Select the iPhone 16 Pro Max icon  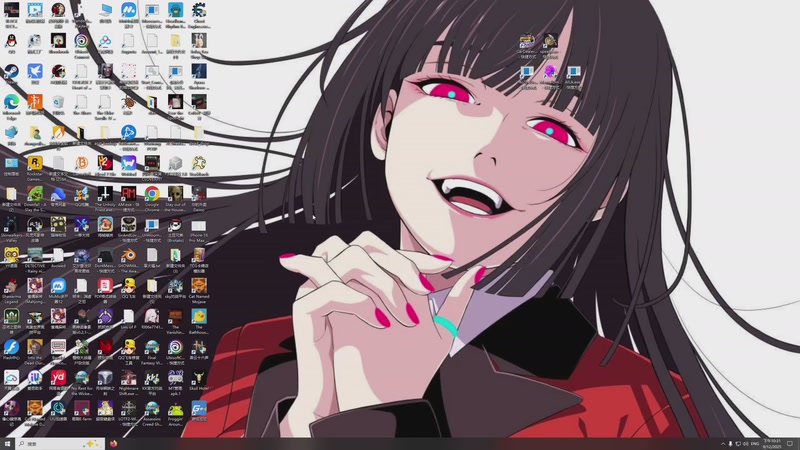click(x=198, y=225)
